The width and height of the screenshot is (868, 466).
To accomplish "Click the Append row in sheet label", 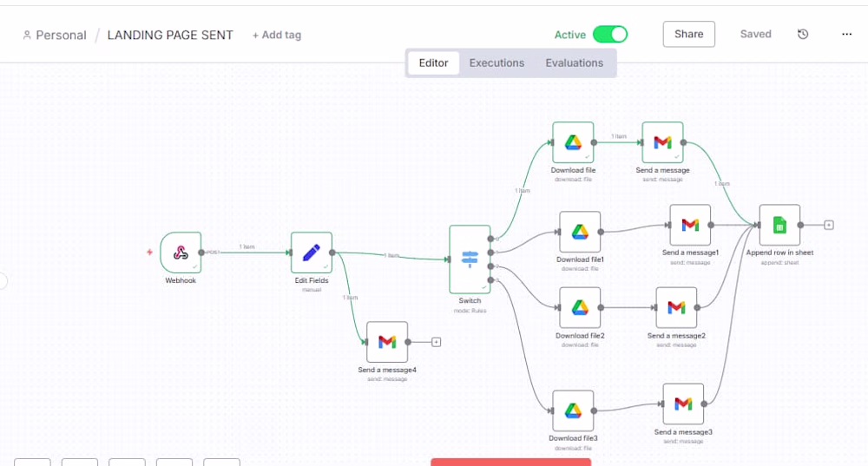I will [x=779, y=253].
